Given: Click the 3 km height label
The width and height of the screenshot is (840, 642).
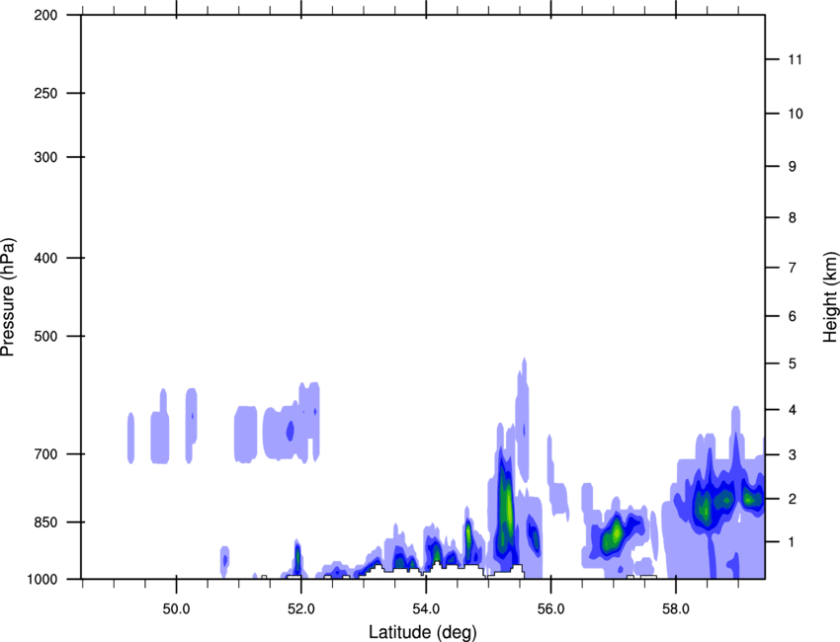Looking at the screenshot, I should pyautogui.click(x=793, y=454).
